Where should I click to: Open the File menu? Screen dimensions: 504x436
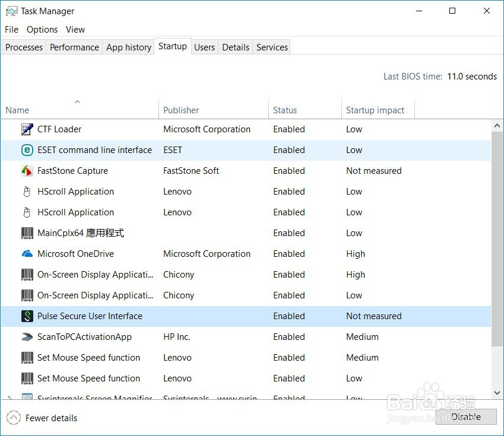click(12, 30)
